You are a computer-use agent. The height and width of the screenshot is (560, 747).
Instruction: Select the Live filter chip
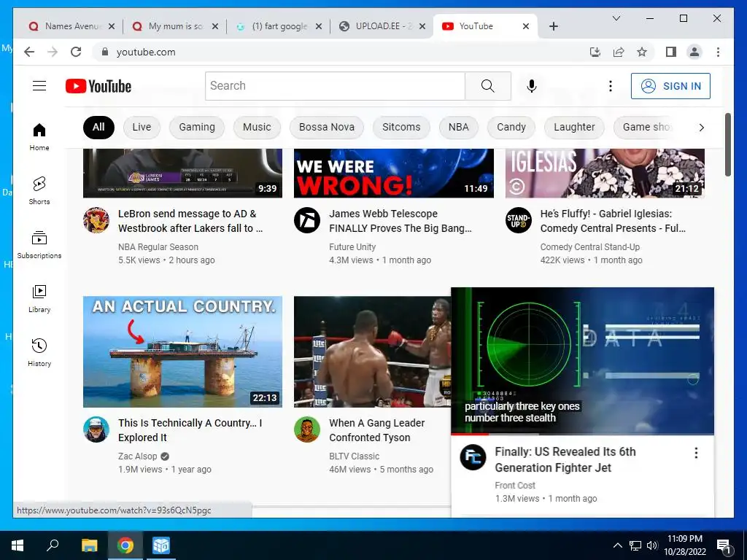pos(142,127)
